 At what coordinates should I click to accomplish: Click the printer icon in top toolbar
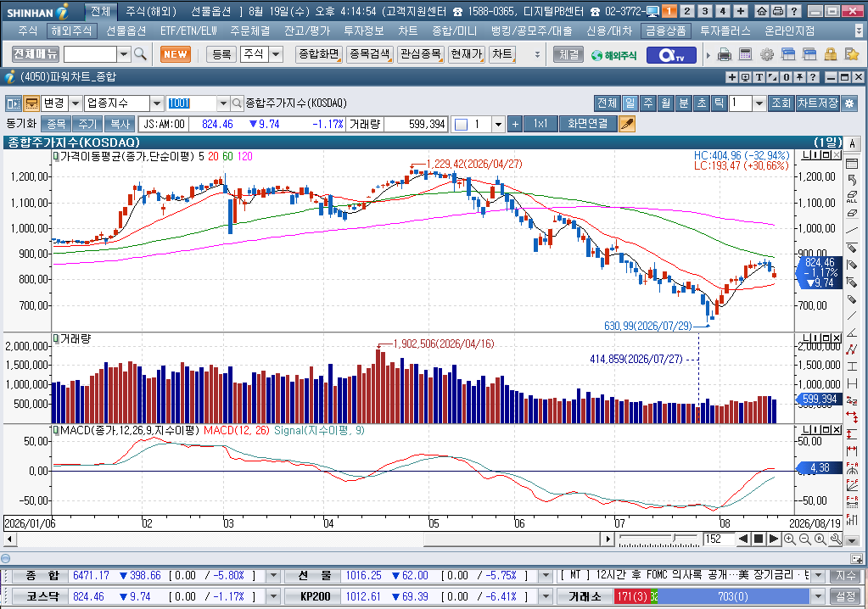coord(724,54)
